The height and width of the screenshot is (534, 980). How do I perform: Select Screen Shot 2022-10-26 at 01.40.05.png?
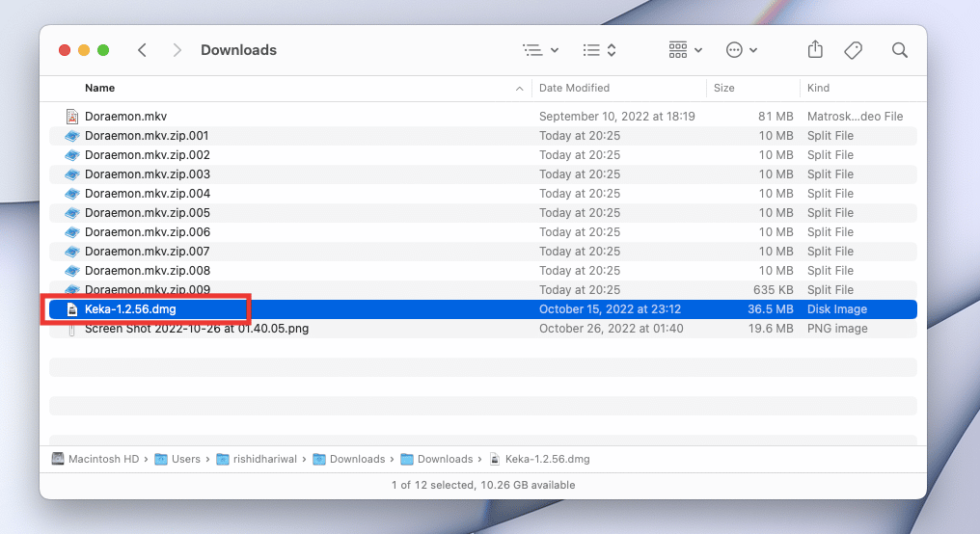pos(197,329)
